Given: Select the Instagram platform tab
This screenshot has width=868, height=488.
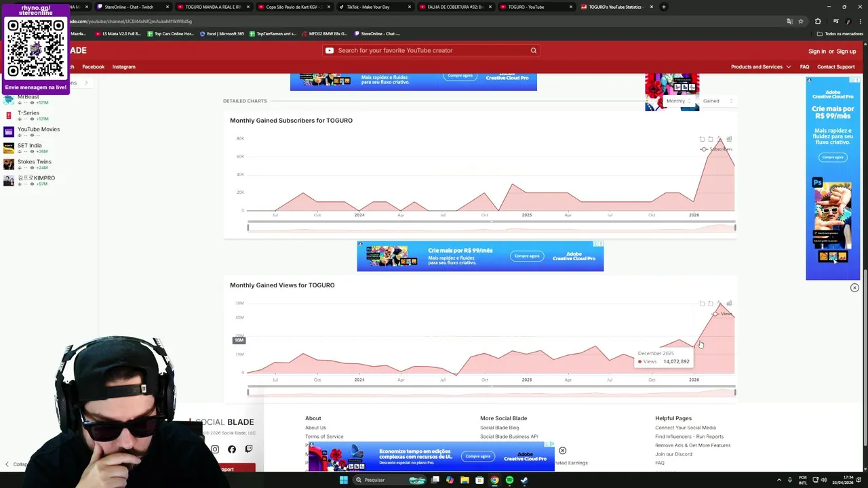Looking at the screenshot, I should click(124, 67).
